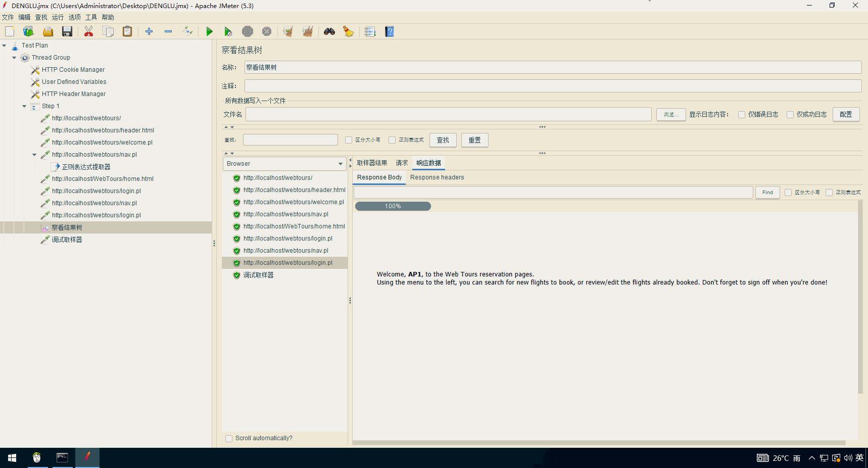Click the Find button in response panel
The height and width of the screenshot is (468, 868).
click(767, 193)
